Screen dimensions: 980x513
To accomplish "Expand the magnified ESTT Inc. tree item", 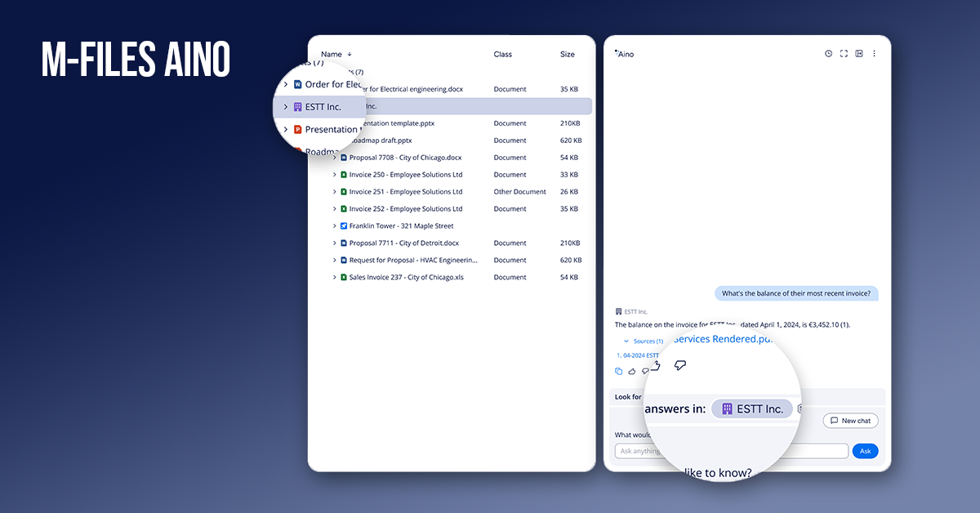I will (285, 107).
